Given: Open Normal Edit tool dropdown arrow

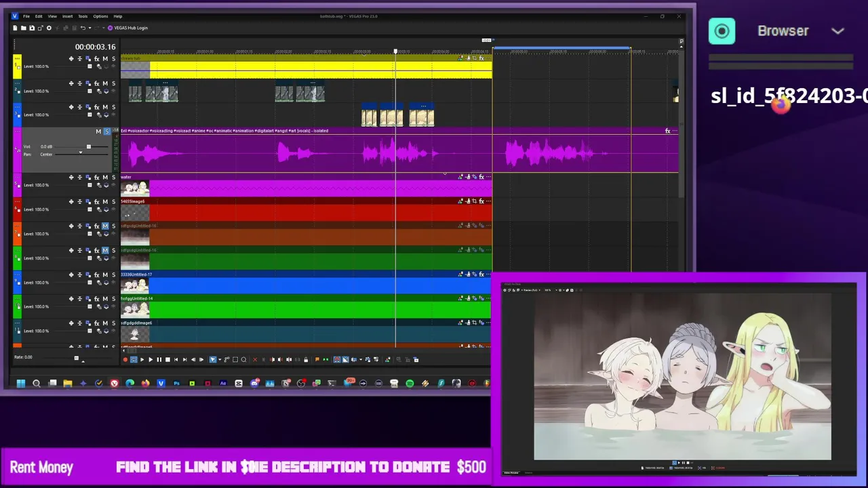Looking at the screenshot, I should (x=220, y=359).
